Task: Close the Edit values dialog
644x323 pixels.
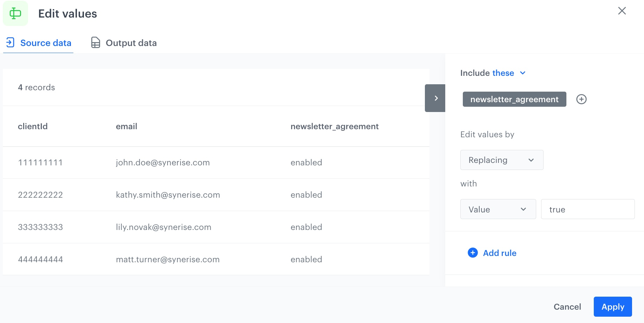Action: click(622, 11)
